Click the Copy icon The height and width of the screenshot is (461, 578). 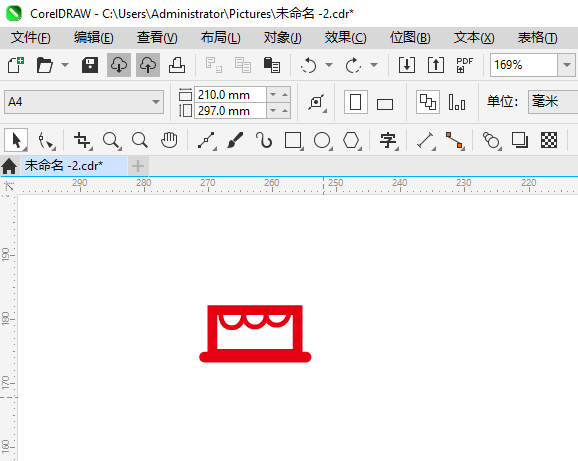coord(243,65)
